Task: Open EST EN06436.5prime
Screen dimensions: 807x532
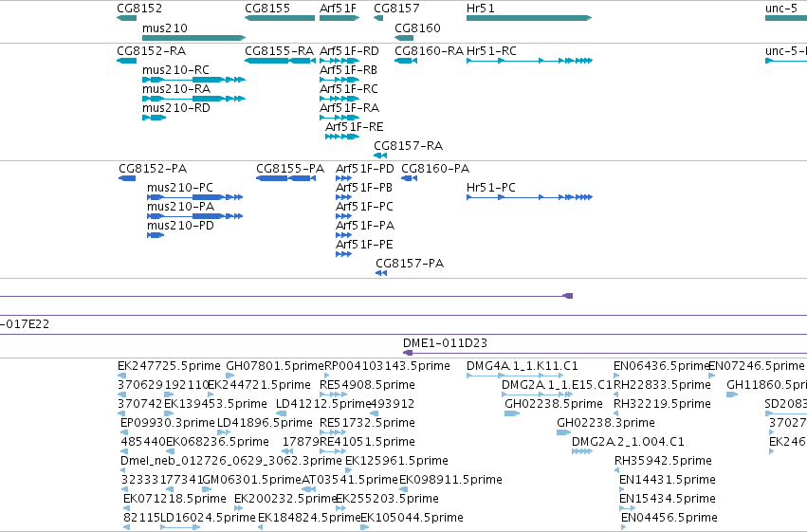Action: pyautogui.click(x=661, y=366)
